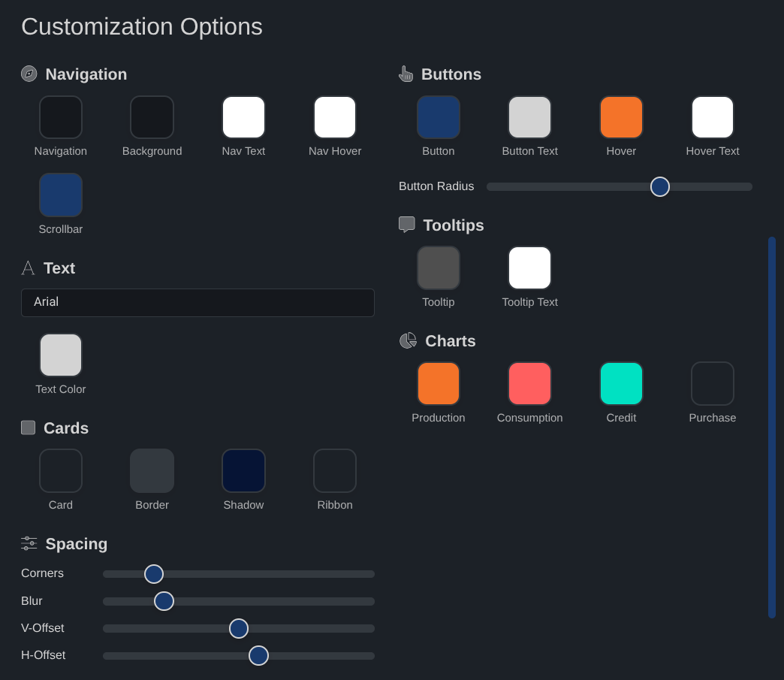Click the Navigation section compass icon
This screenshot has height=680, width=784.
29,74
